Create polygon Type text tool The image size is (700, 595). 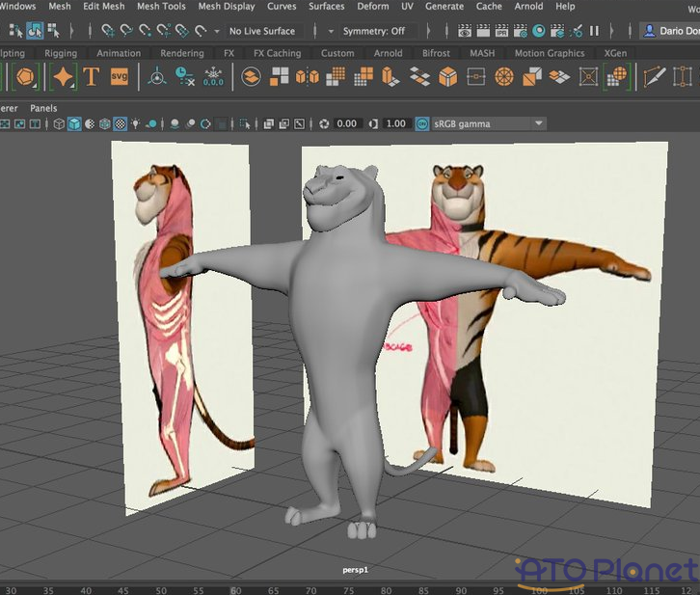[x=91, y=77]
